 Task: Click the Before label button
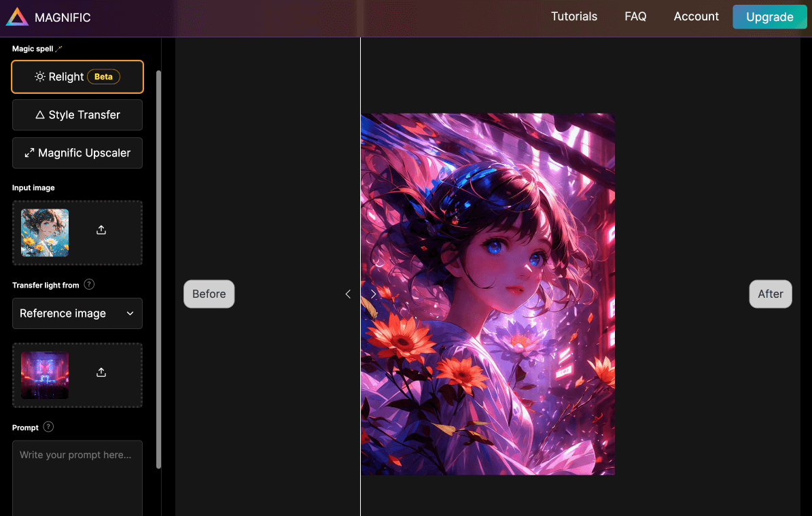pyautogui.click(x=209, y=294)
